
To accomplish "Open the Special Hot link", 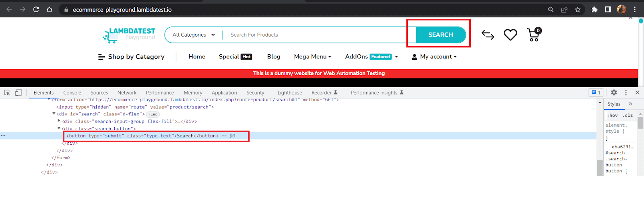I will pos(235,57).
